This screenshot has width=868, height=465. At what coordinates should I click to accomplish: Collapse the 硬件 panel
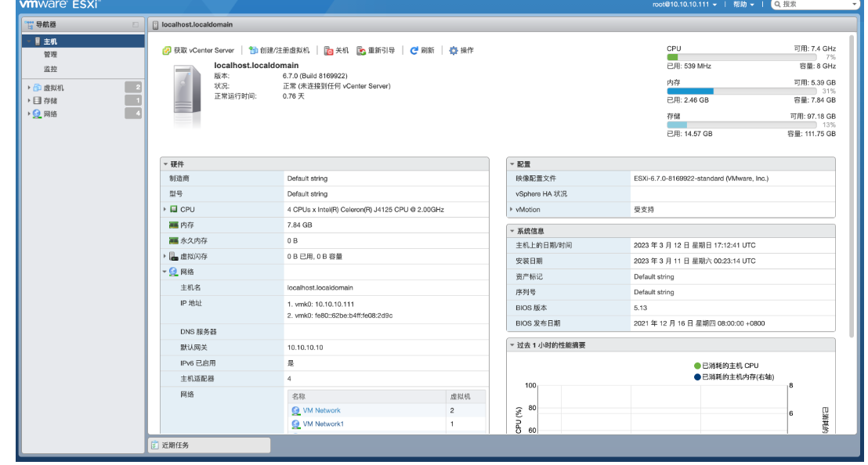pos(165,164)
